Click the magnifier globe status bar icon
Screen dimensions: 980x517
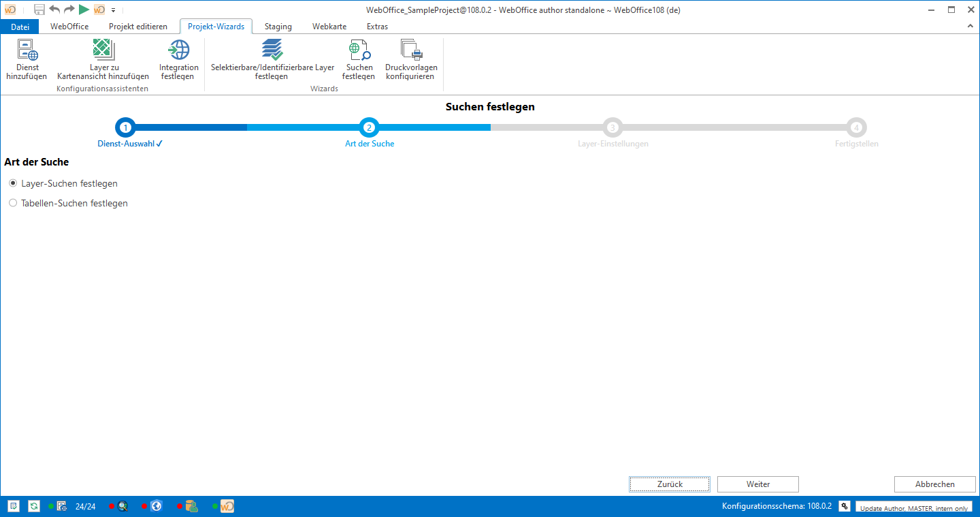[122, 506]
